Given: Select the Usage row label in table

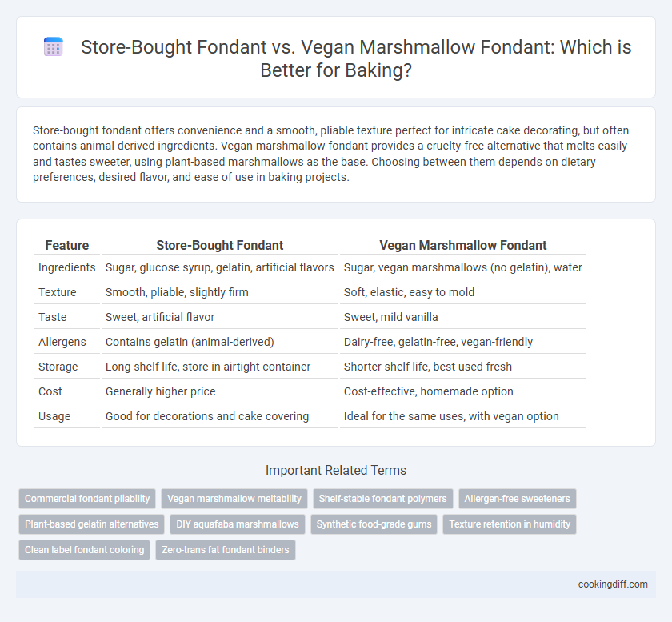Looking at the screenshot, I should [54, 416].
